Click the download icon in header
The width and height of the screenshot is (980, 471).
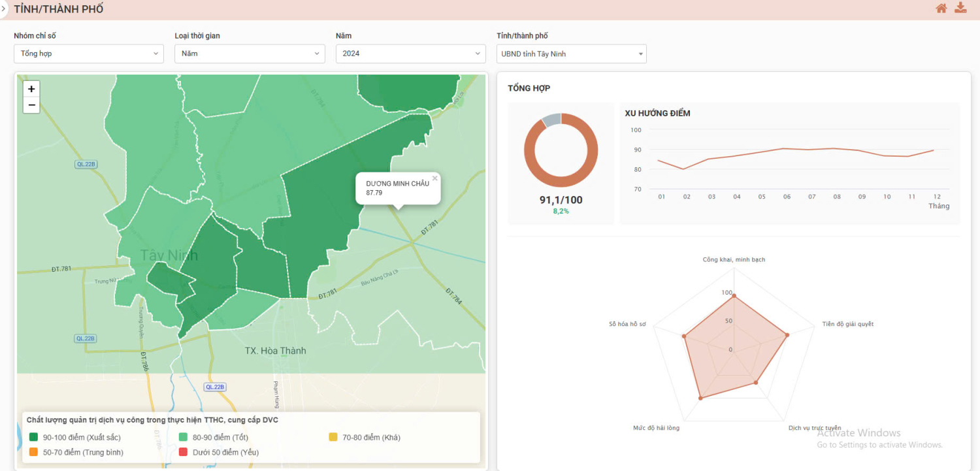(x=960, y=8)
